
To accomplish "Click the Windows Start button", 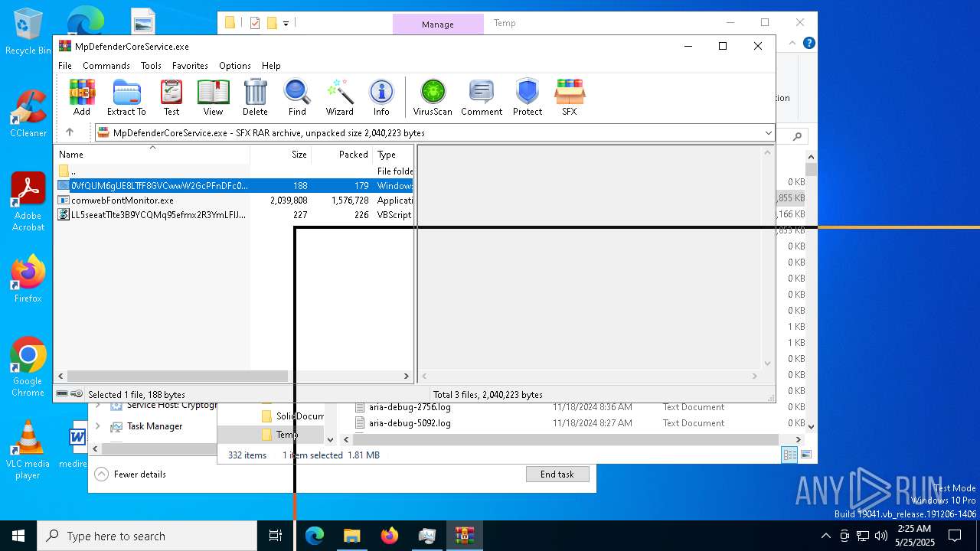I will [x=18, y=536].
